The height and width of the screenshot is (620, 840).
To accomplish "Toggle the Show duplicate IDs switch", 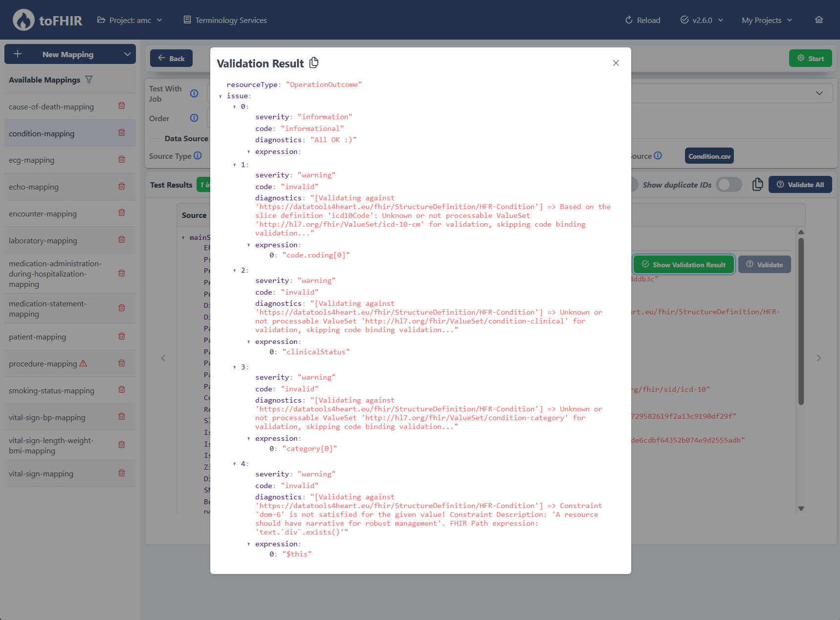I will click(729, 185).
